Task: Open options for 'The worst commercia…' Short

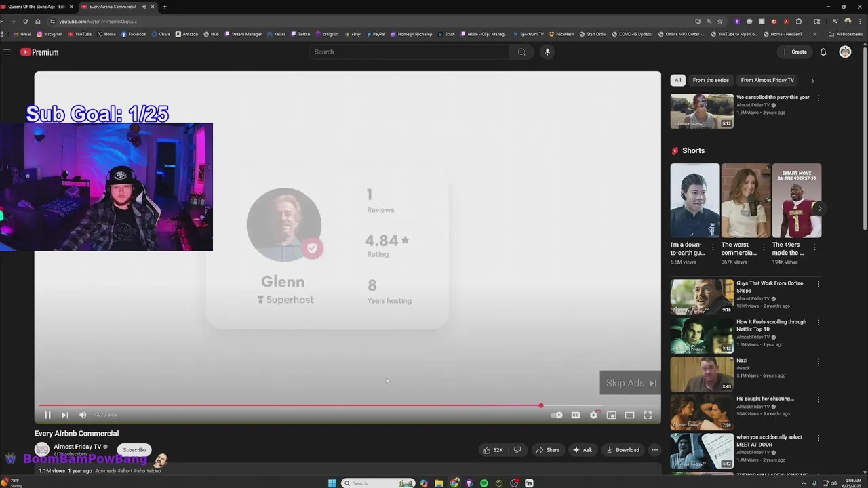Action: pos(764,247)
